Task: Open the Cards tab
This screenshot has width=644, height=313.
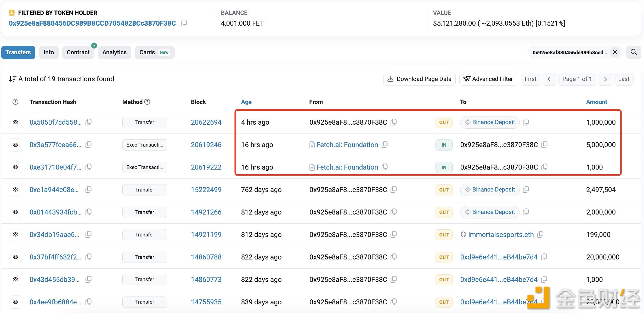Action: pyautogui.click(x=155, y=52)
